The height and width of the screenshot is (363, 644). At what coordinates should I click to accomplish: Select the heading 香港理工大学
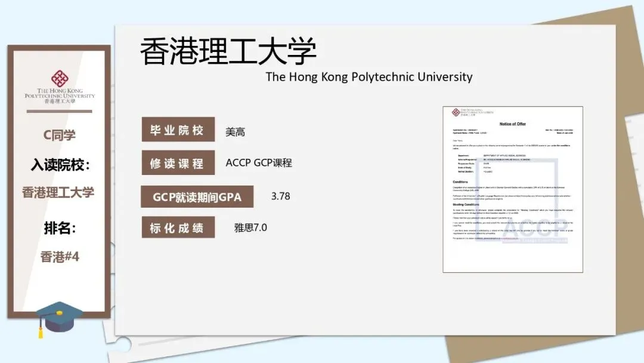tap(228, 51)
